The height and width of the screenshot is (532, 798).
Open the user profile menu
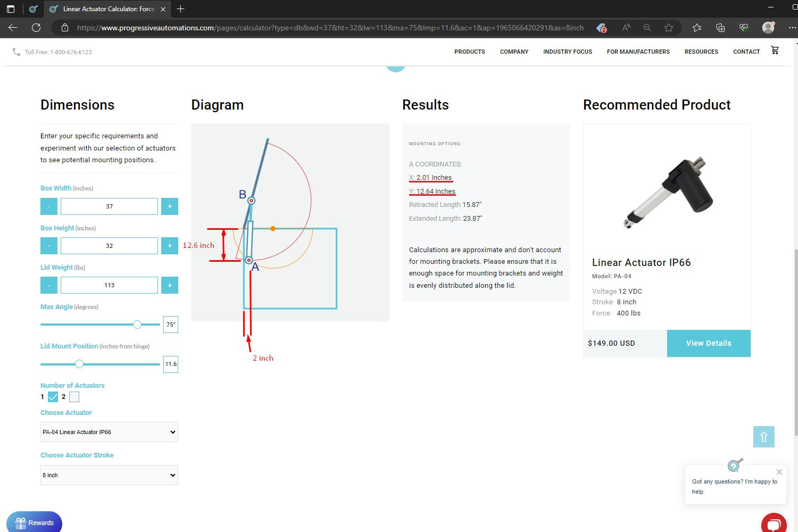pos(768,28)
